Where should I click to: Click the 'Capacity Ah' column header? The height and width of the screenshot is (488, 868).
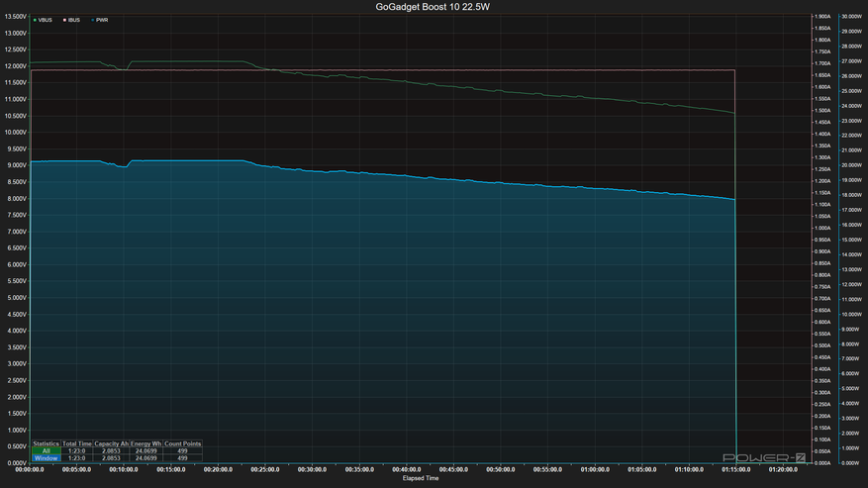click(111, 443)
